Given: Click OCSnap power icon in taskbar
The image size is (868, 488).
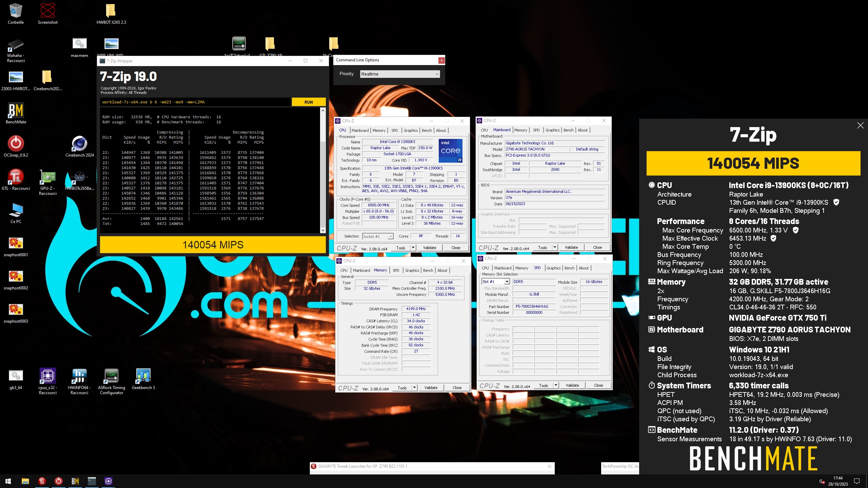Looking at the screenshot, I should (58, 481).
